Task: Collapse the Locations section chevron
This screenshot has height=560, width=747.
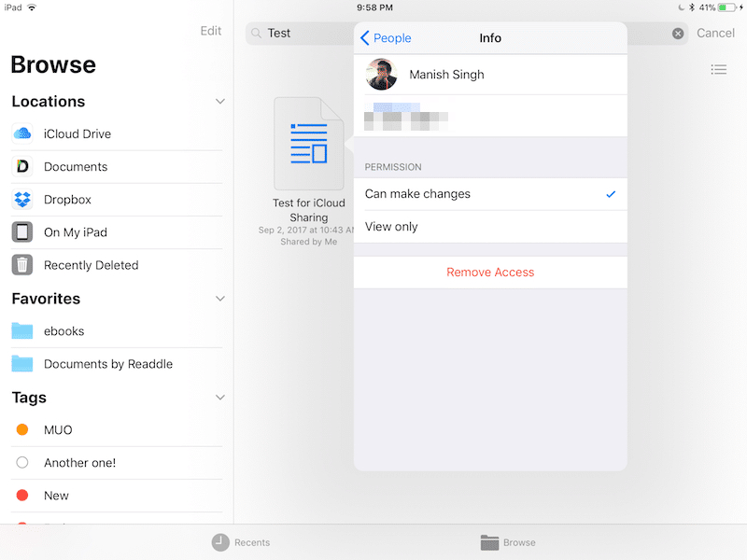Action: click(x=220, y=101)
